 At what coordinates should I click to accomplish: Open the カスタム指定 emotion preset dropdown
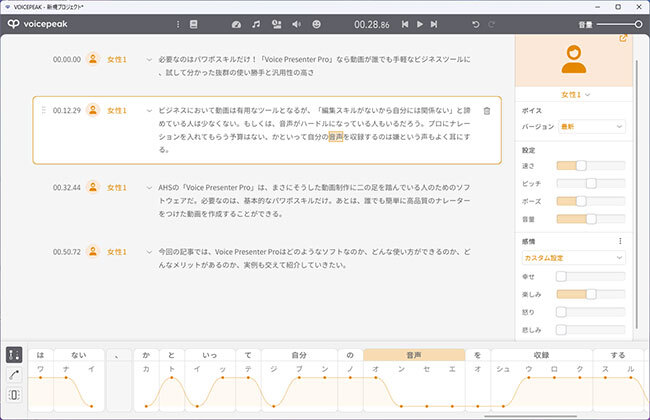[574, 258]
